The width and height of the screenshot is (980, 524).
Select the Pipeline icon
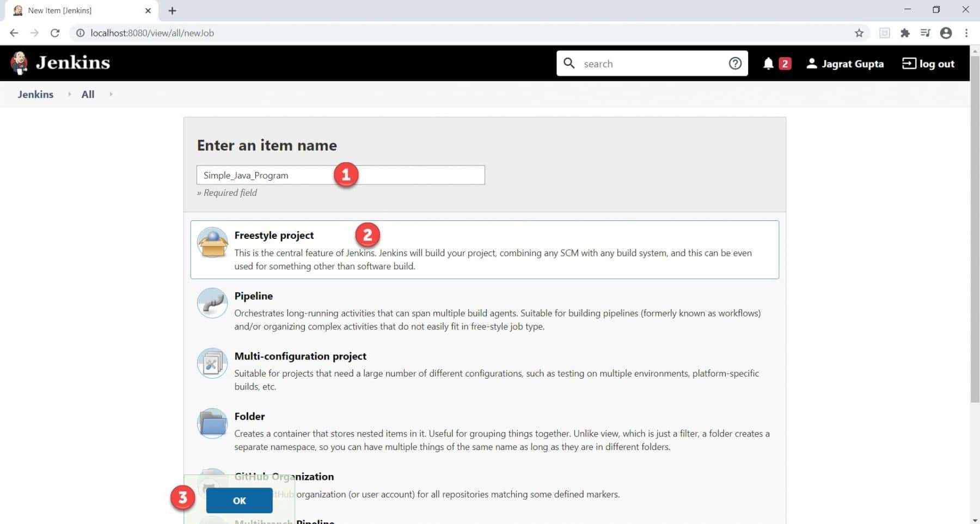[x=212, y=303]
